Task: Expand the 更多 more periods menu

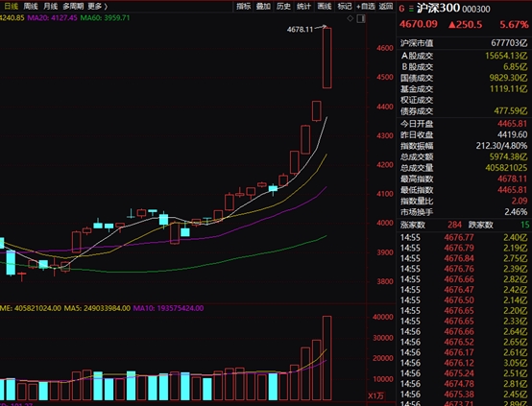Action: [97, 6]
